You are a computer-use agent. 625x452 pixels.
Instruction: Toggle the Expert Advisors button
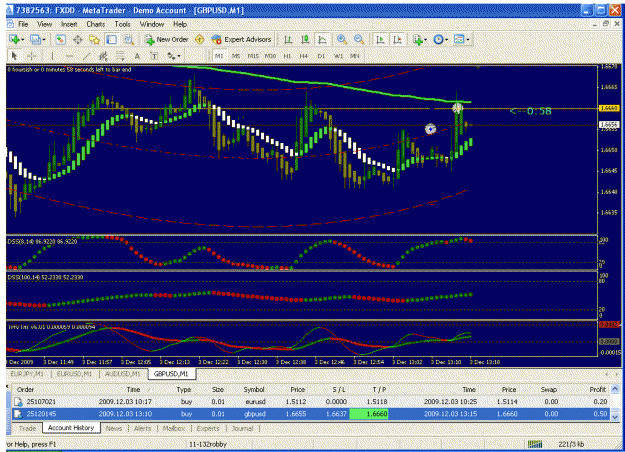(242, 39)
